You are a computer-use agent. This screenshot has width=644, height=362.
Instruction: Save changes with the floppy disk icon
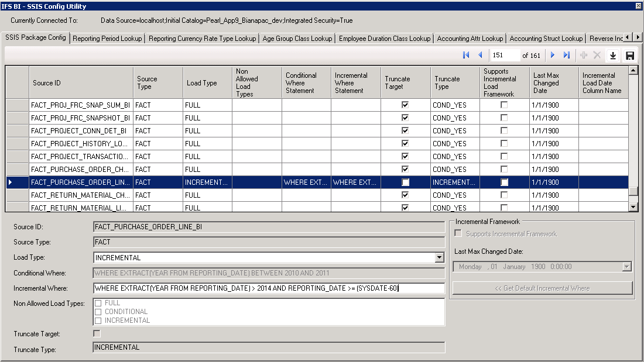pos(630,56)
